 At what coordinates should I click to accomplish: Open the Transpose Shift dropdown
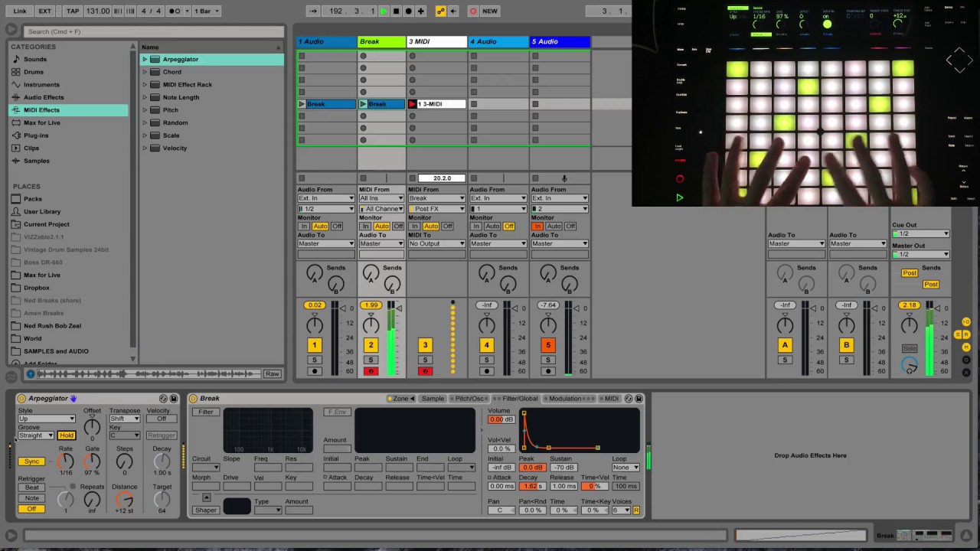(124, 419)
